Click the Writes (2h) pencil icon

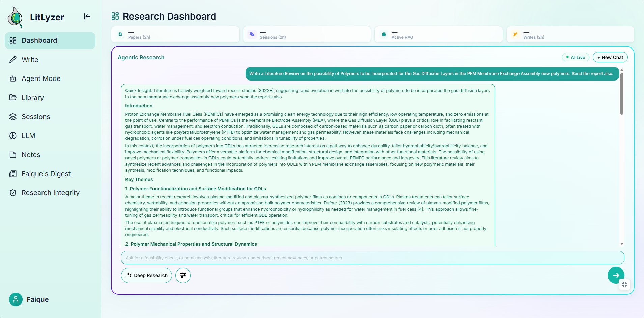coord(515,34)
